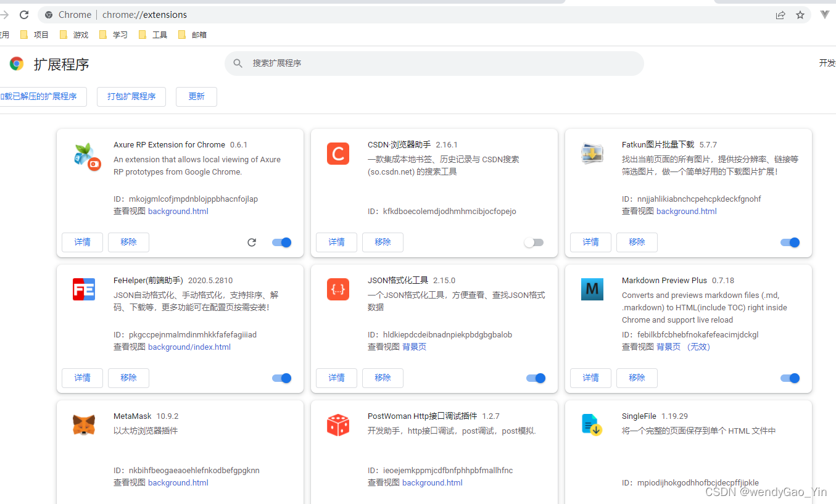Remove the FeHelper extension
Image resolution: width=836 pixels, height=504 pixels.
click(x=128, y=378)
